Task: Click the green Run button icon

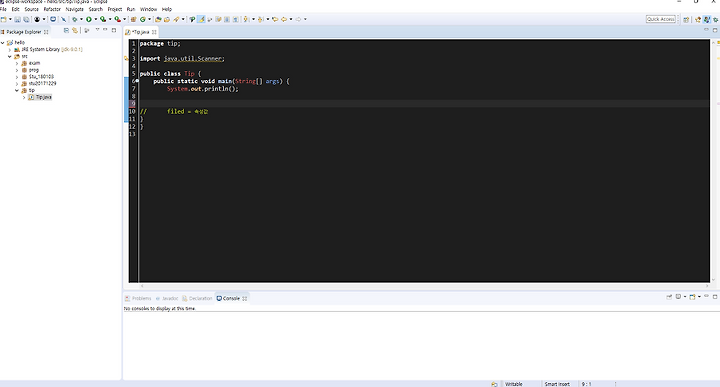Action: (x=89, y=19)
